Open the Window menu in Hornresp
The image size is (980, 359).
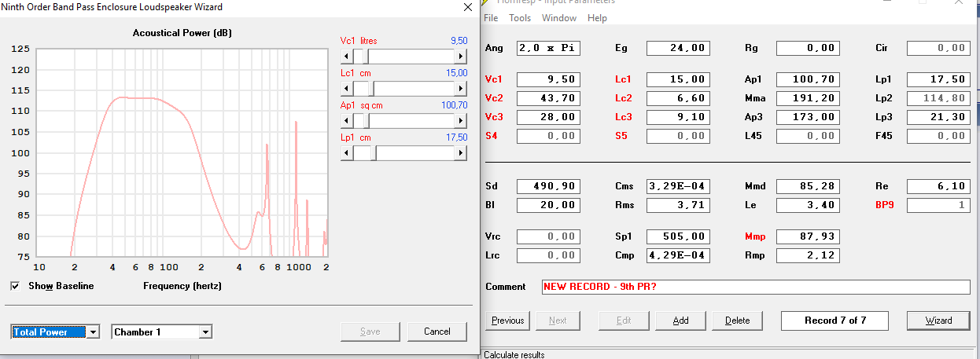(x=559, y=18)
